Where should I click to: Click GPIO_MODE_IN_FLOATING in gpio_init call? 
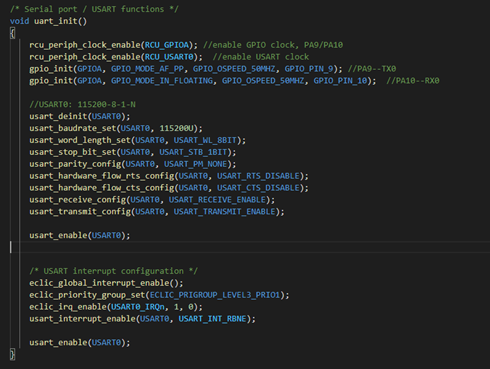point(162,81)
